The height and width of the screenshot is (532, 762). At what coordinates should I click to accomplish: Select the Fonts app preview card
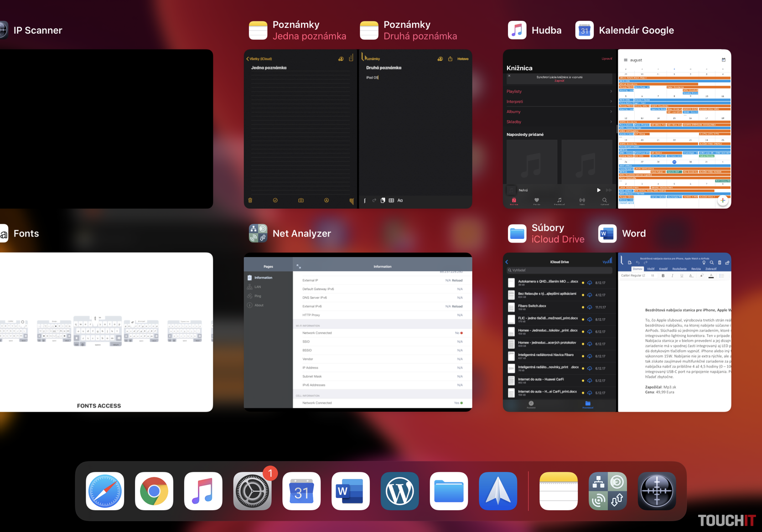point(106,332)
